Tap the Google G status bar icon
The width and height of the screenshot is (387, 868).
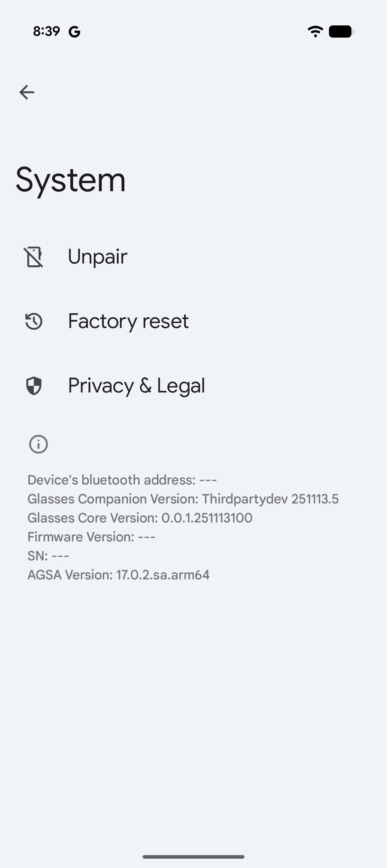(x=75, y=32)
